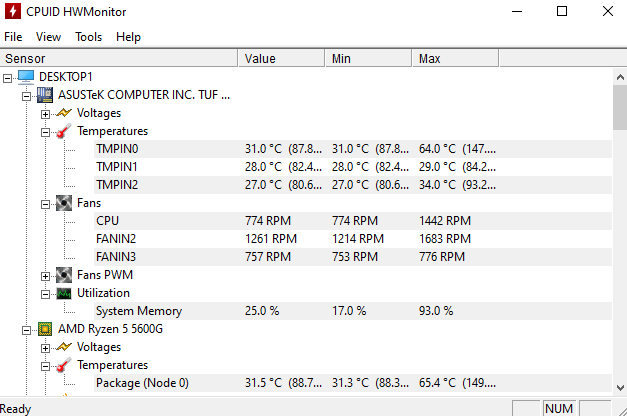
Task: Select the System Memory utilization row
Action: (138, 311)
